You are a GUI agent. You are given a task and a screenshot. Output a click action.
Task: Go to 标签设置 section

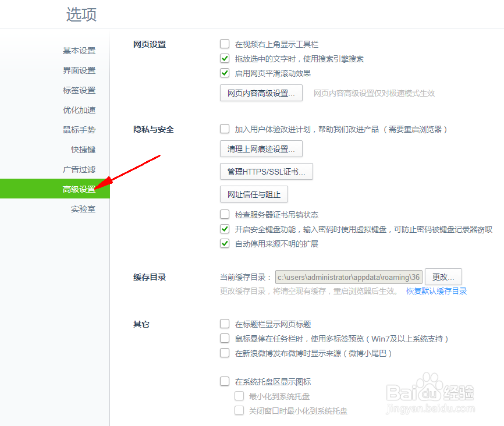(x=79, y=90)
